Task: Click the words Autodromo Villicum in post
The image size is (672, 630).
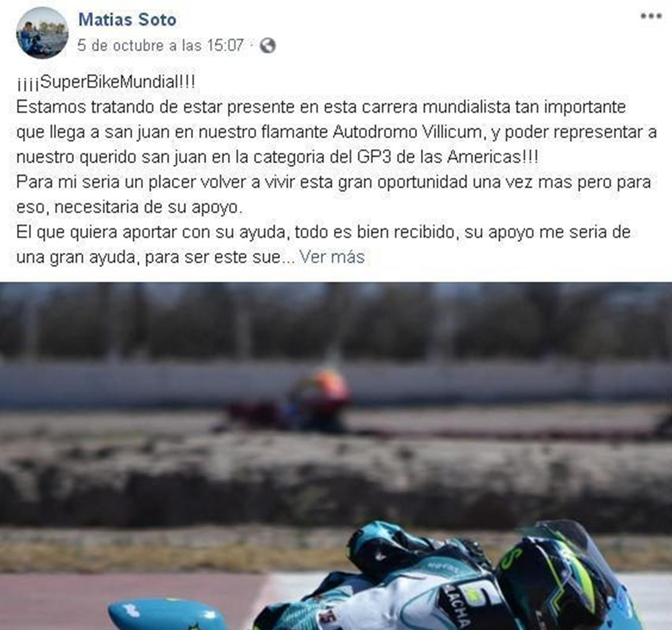Action: pyautogui.click(x=407, y=132)
